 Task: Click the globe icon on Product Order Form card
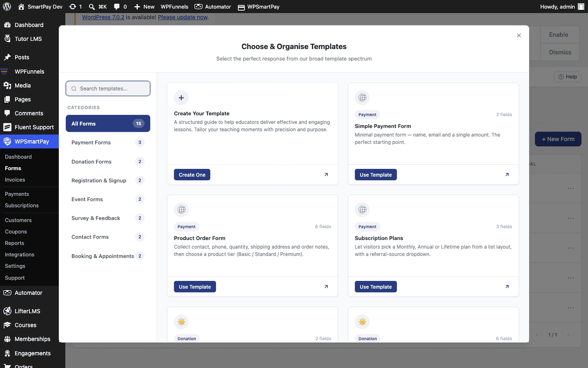(181, 210)
